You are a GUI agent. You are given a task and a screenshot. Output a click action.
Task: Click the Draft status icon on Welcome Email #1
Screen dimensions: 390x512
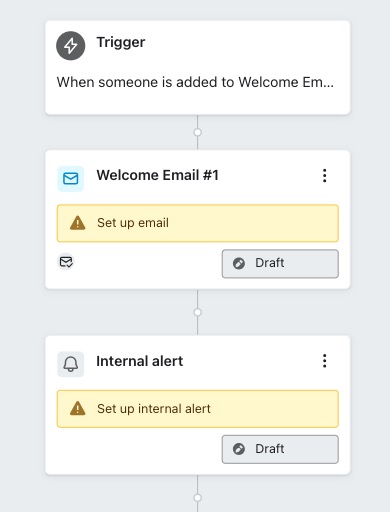pos(239,263)
